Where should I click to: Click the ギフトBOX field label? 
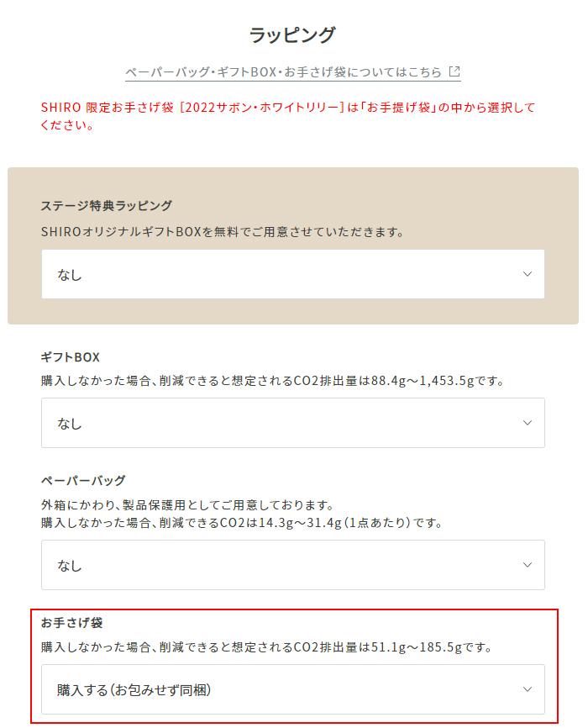(x=70, y=357)
